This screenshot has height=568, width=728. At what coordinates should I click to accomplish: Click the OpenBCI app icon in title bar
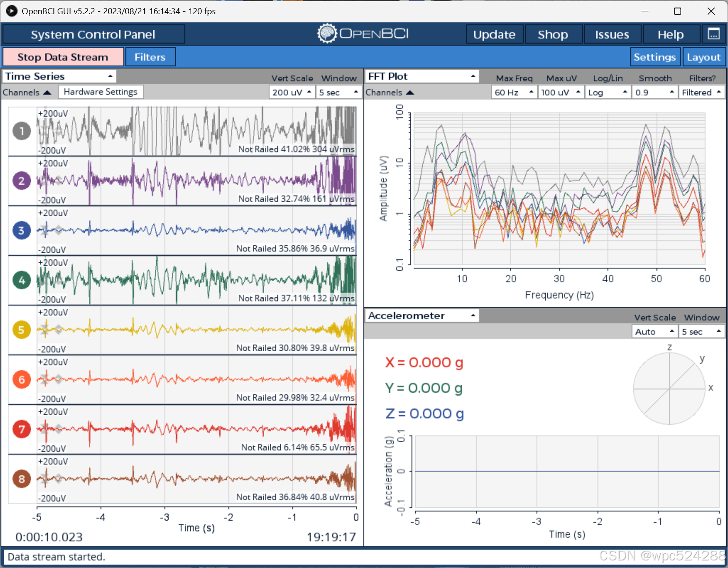tap(11, 11)
